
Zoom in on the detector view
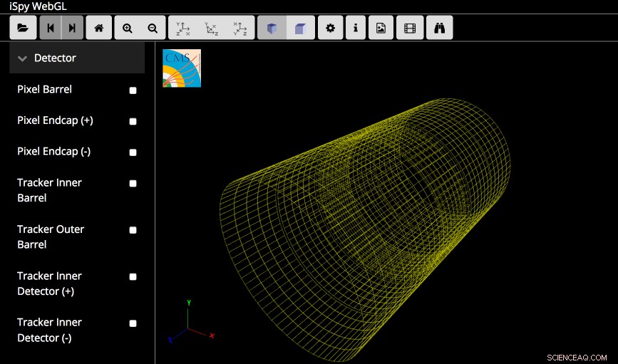[128, 28]
